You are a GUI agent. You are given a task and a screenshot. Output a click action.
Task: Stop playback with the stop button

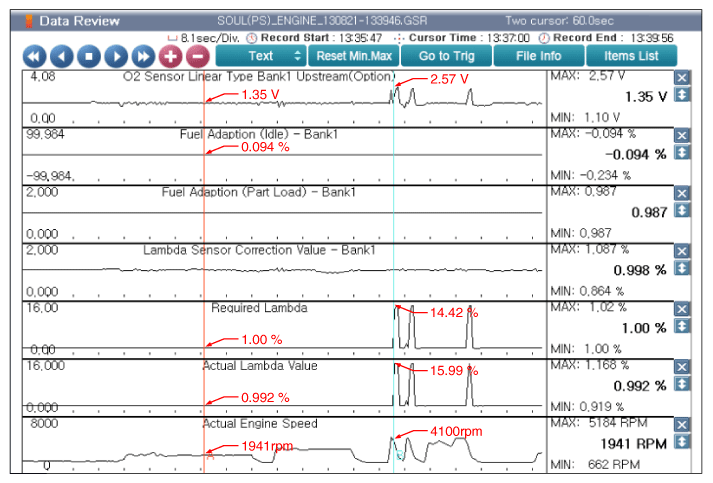pyautogui.click(x=89, y=56)
